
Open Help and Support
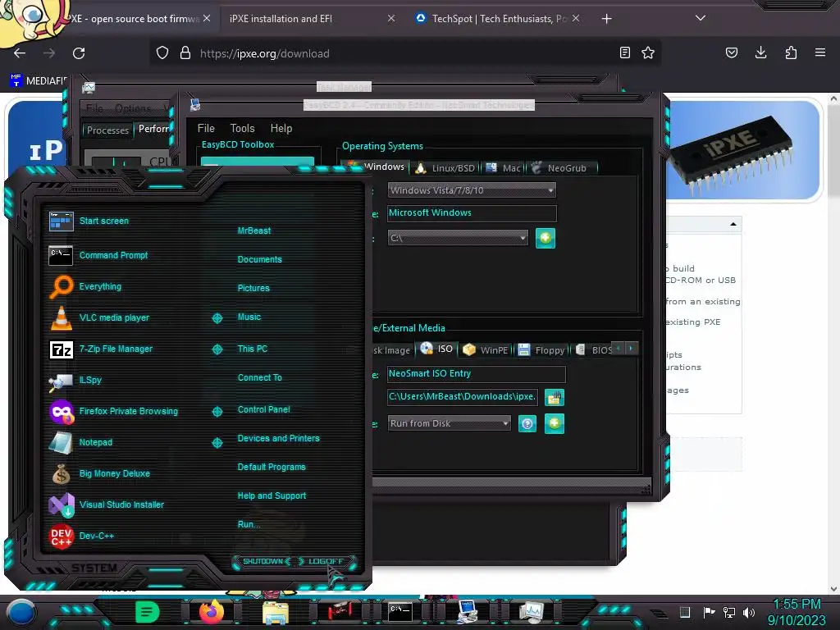tap(272, 496)
